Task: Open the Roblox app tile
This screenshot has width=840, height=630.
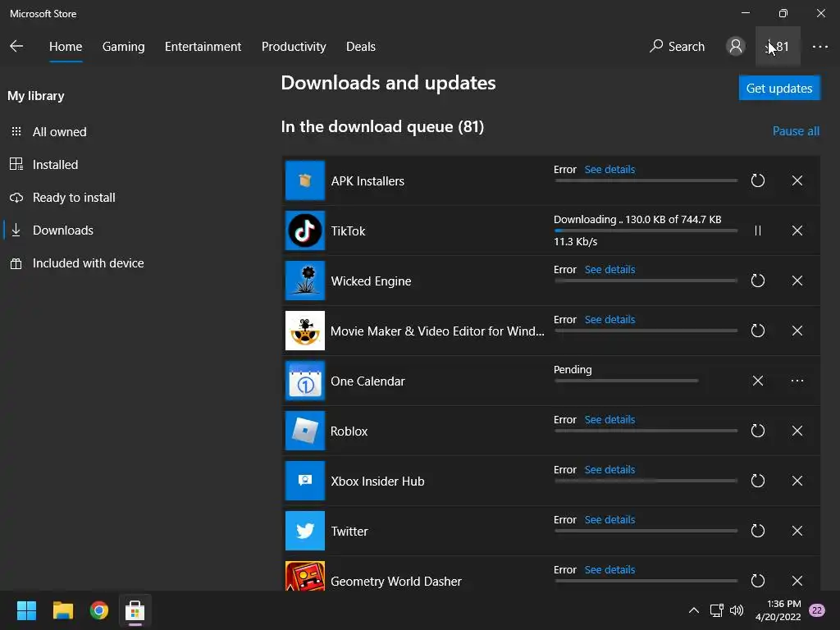Action: point(305,431)
